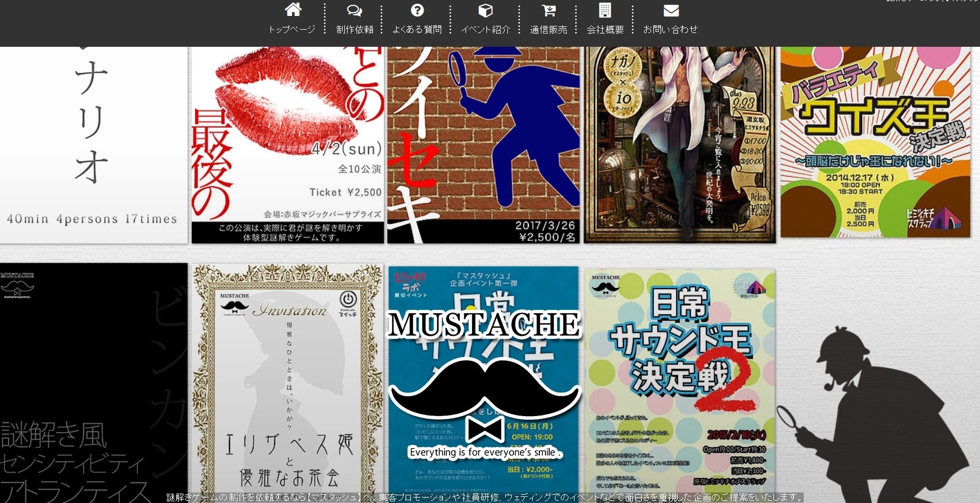The height and width of the screenshot is (503, 980).
Task: Open the よくある質問 menu label
Action: (x=417, y=30)
